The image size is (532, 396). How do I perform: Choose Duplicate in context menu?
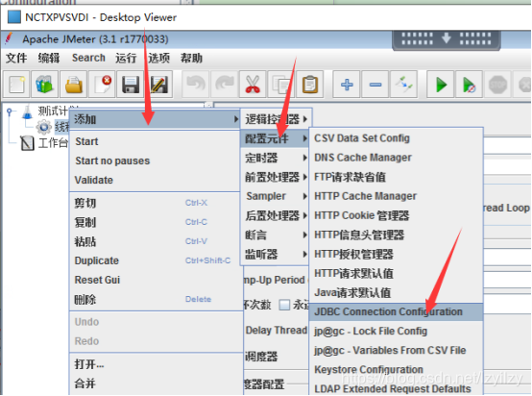point(155,260)
